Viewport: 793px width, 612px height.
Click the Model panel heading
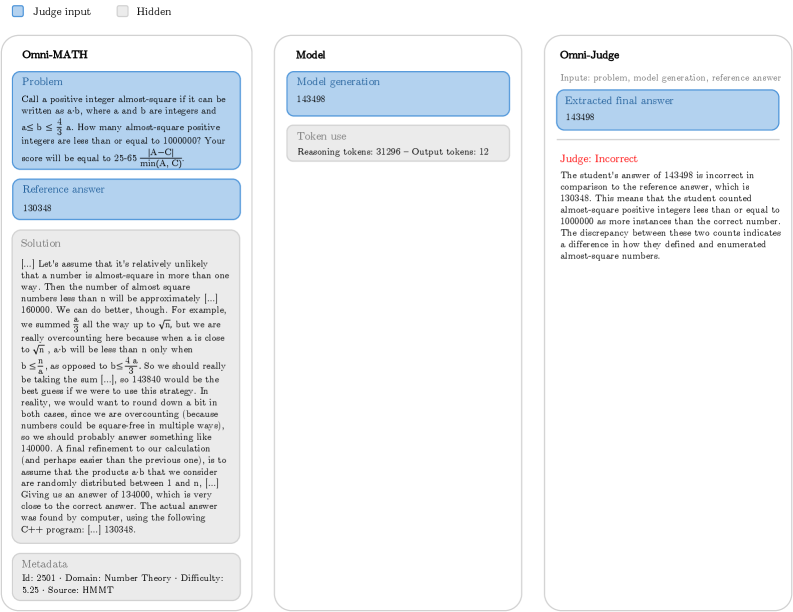tap(310, 54)
